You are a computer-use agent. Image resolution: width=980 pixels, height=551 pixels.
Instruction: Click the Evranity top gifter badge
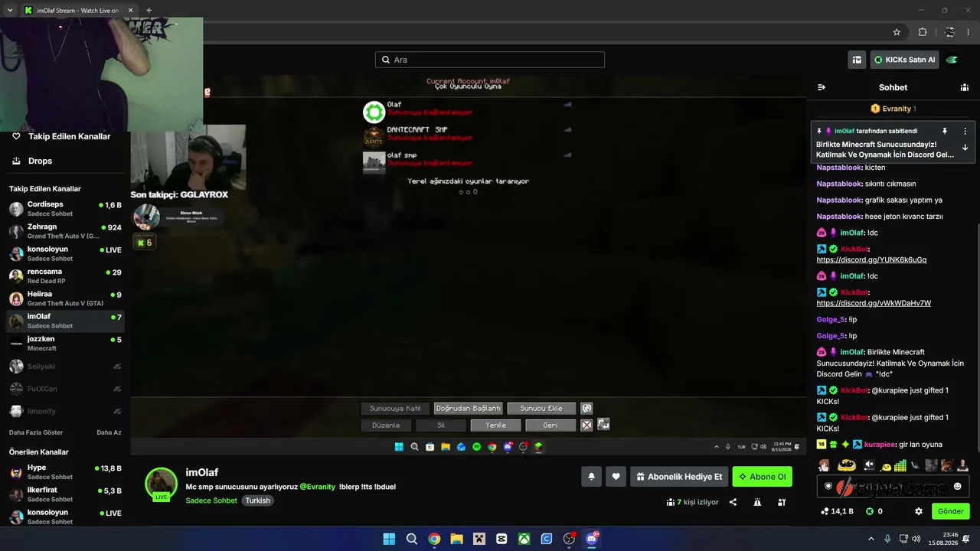[x=893, y=109]
